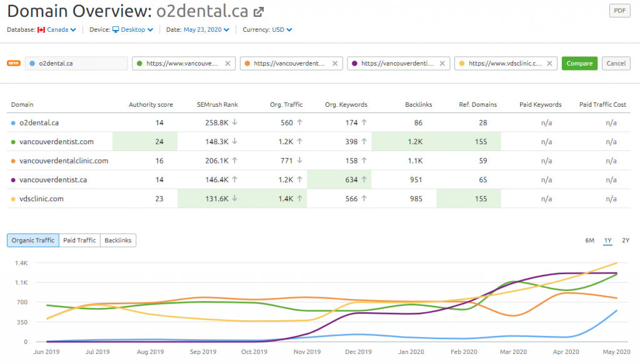The width and height of the screenshot is (640, 364).
Task: Open the vancouverdentalclinic.com domain row link
Action: [x=64, y=161]
